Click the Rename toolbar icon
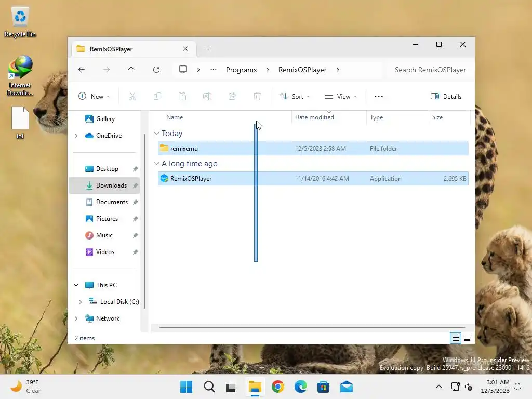Screen dimensions: 532x399 point(207,96)
